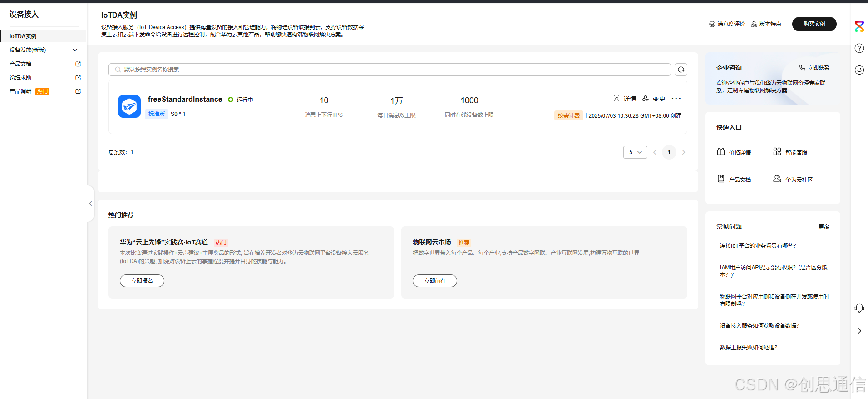Click 立即报名 for the IoT competition

click(x=142, y=281)
